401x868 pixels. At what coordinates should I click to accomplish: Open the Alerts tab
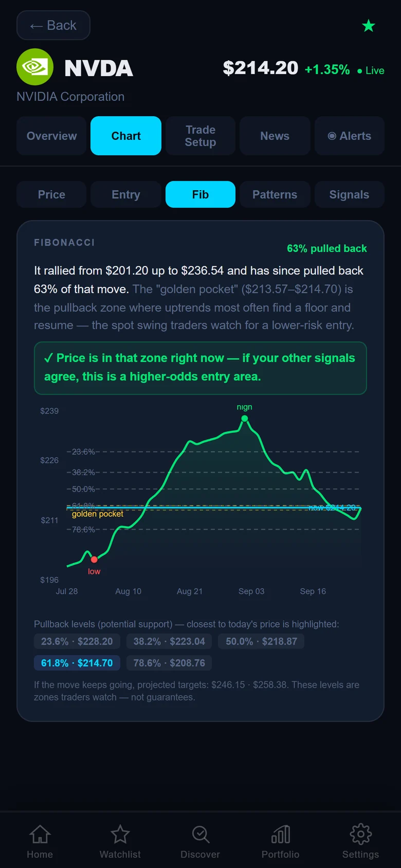tap(350, 136)
